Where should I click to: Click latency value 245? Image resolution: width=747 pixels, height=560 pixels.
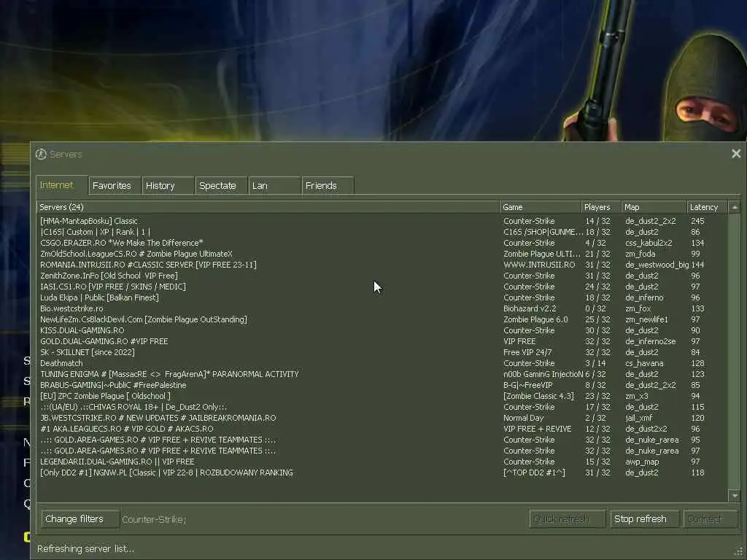point(697,221)
